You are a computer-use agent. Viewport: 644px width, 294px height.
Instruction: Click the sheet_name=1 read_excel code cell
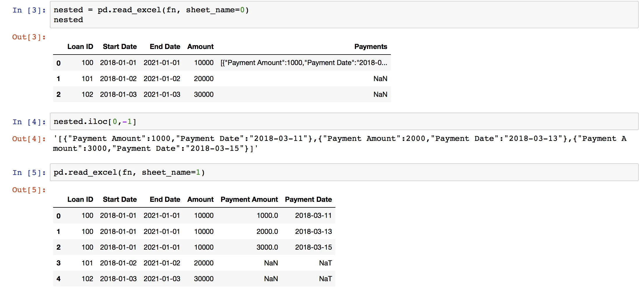coord(344,172)
